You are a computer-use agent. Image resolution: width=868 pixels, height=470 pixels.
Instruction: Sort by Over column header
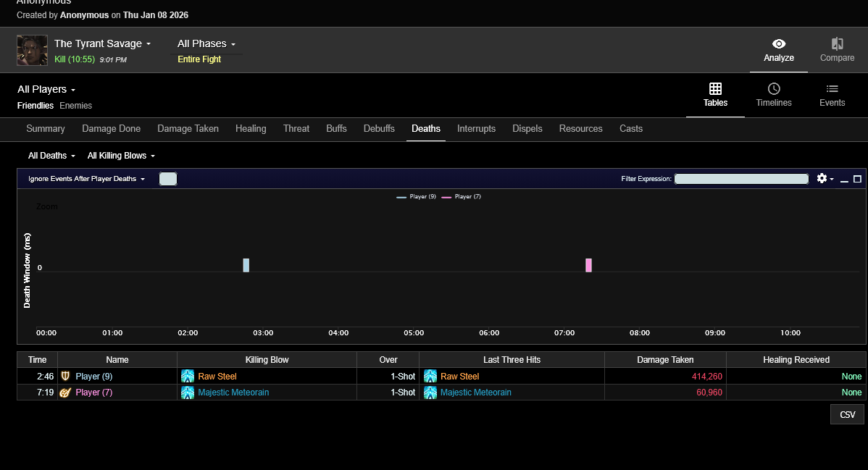point(388,360)
